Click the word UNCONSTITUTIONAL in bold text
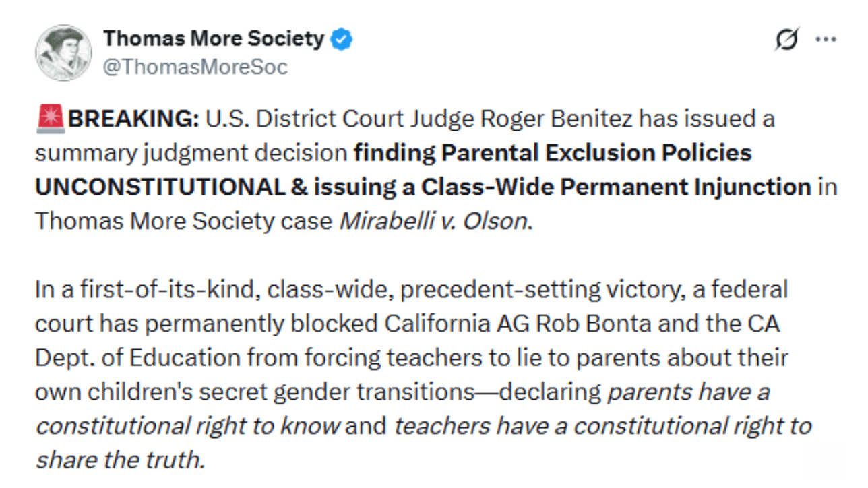This screenshot has width=868, height=488. pyautogui.click(x=160, y=187)
